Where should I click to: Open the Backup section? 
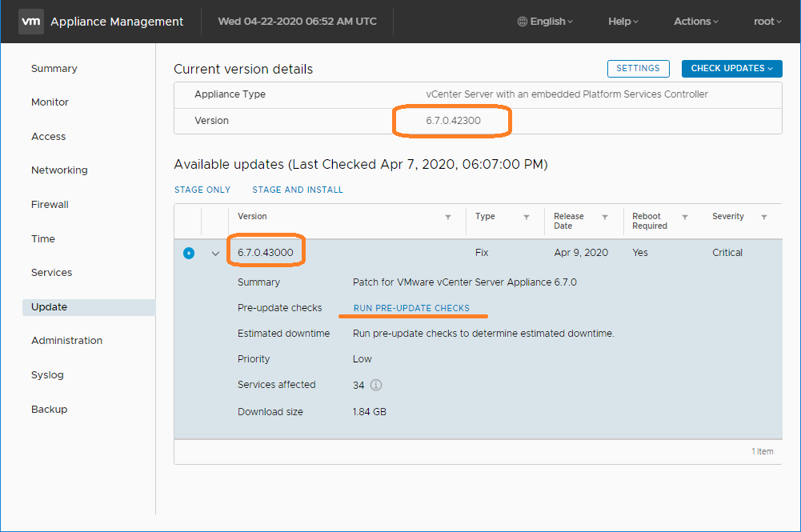point(49,409)
